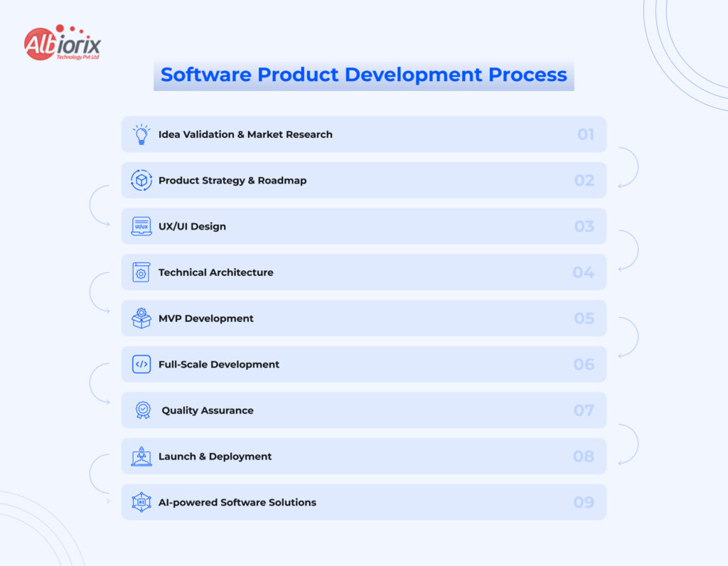This screenshot has height=566, width=728.
Task: Click step number 06
Action: point(584,365)
